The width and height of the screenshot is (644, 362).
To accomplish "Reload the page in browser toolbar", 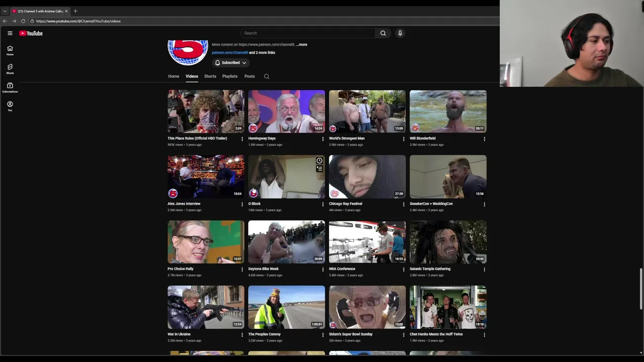I will click(23, 21).
